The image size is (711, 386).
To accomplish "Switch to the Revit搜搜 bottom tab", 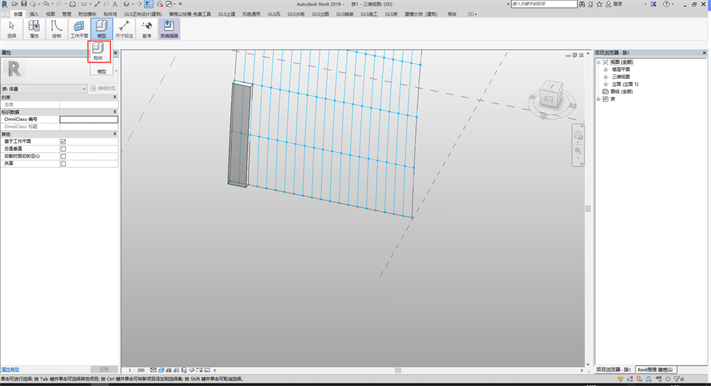I will [655, 370].
